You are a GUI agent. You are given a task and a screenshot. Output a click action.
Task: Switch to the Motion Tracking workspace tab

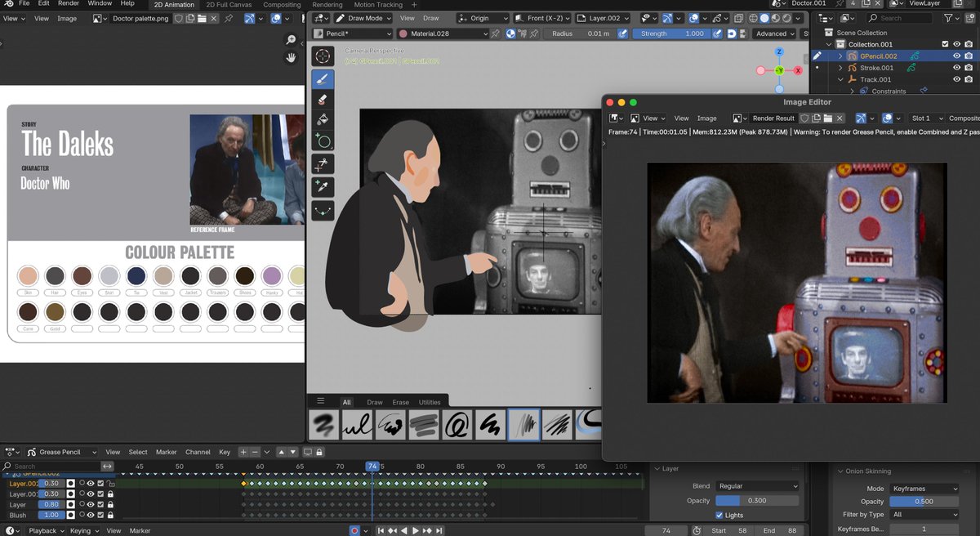379,5
